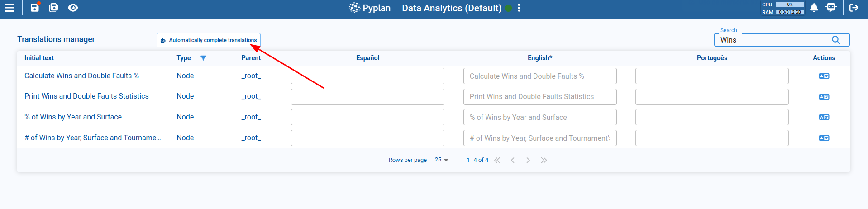Screen dimensions: 868x209
Task: Open the hamburger main menu
Action: pos(9,8)
